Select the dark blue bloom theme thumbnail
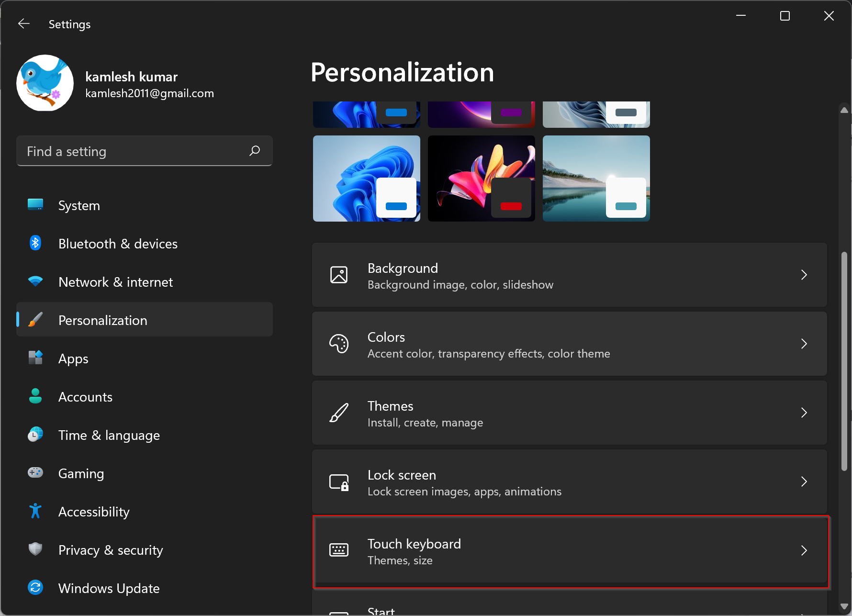 point(367,114)
